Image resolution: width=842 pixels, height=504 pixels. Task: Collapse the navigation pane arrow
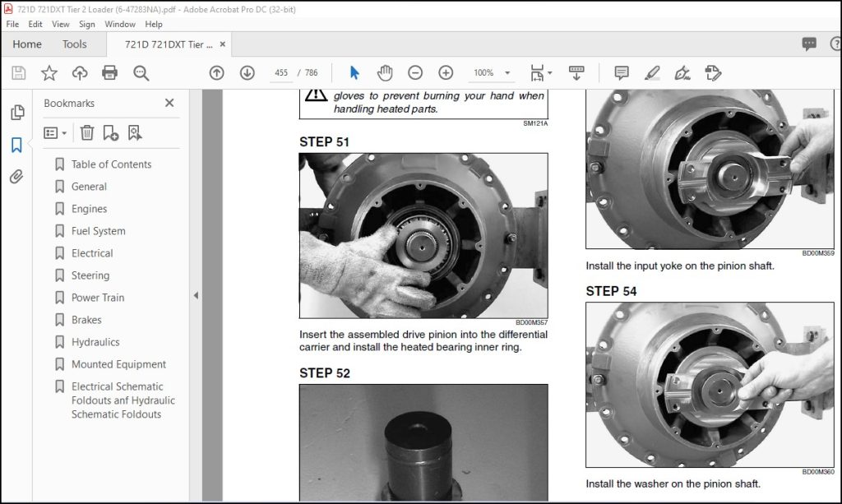196,295
